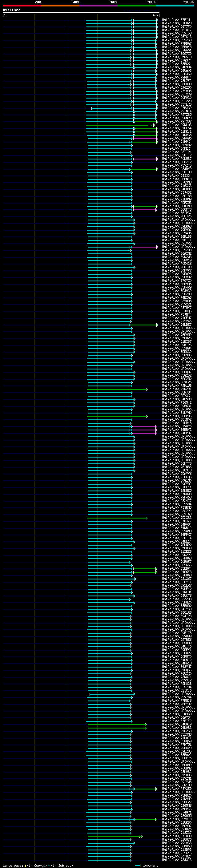Select the AV771327 query name label

[11, 10]
